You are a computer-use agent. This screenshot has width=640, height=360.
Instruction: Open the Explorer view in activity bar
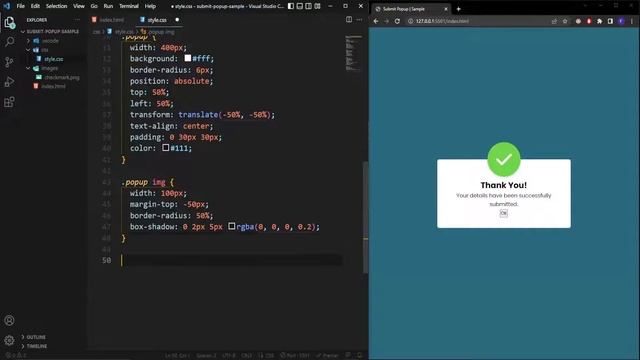(9, 22)
